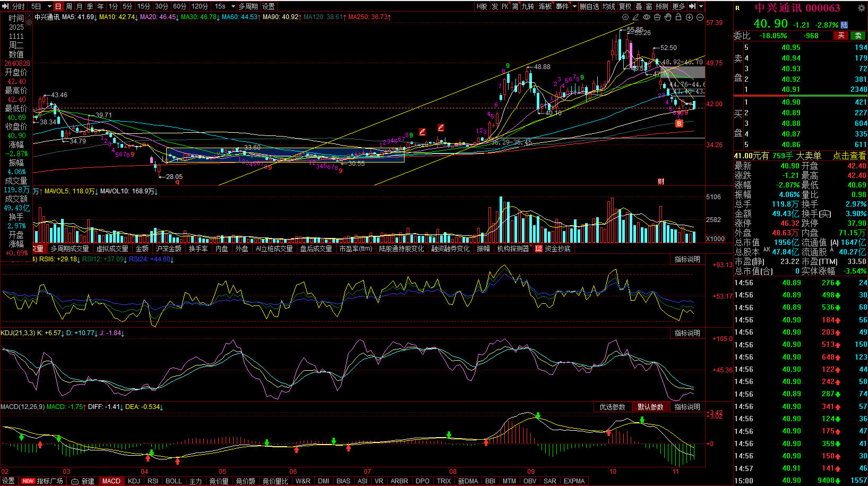This screenshot has width=868, height=486.
Task: Open the 预测 forecast tool
Action: pyautogui.click(x=661, y=6)
